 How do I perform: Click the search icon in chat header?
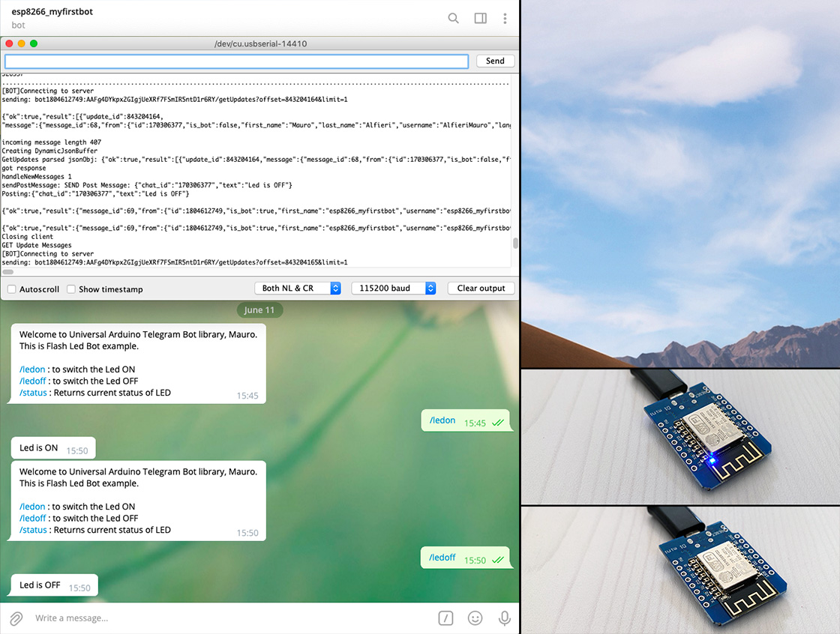tap(453, 18)
